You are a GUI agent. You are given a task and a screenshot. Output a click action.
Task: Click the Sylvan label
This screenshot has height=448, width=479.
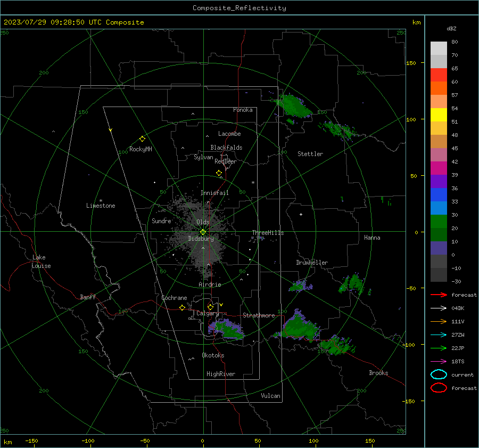click(203, 157)
